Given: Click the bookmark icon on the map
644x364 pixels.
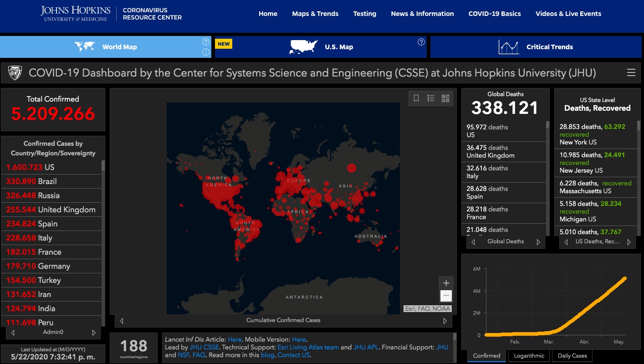Looking at the screenshot, I should pyautogui.click(x=416, y=98).
